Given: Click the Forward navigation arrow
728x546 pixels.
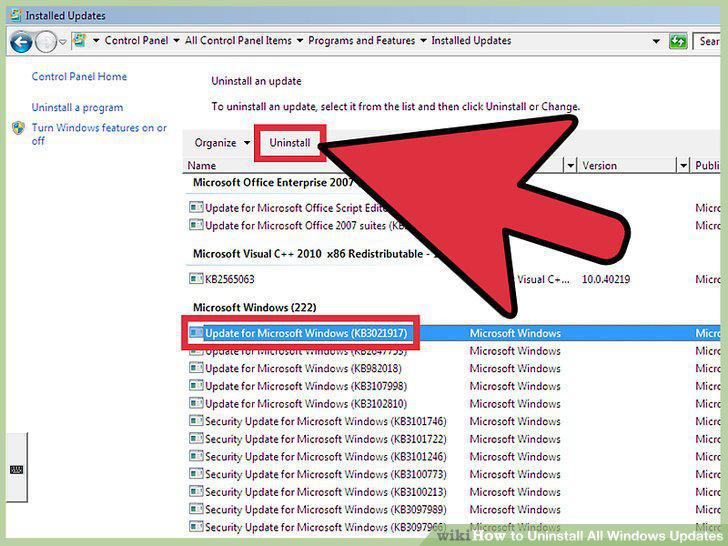Looking at the screenshot, I should [x=46, y=42].
